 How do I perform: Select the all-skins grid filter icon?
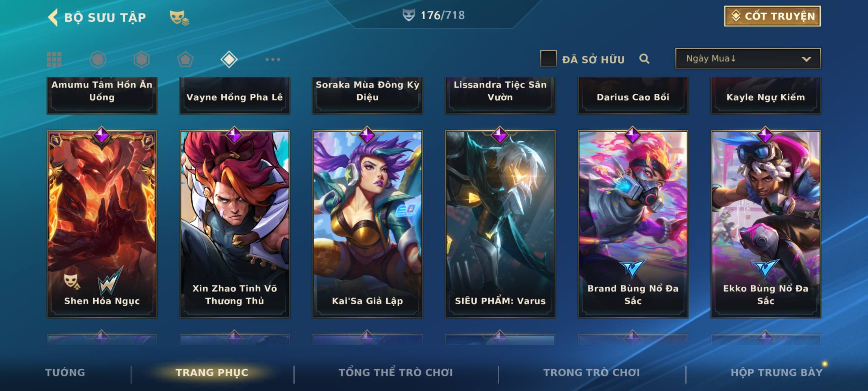click(x=54, y=59)
